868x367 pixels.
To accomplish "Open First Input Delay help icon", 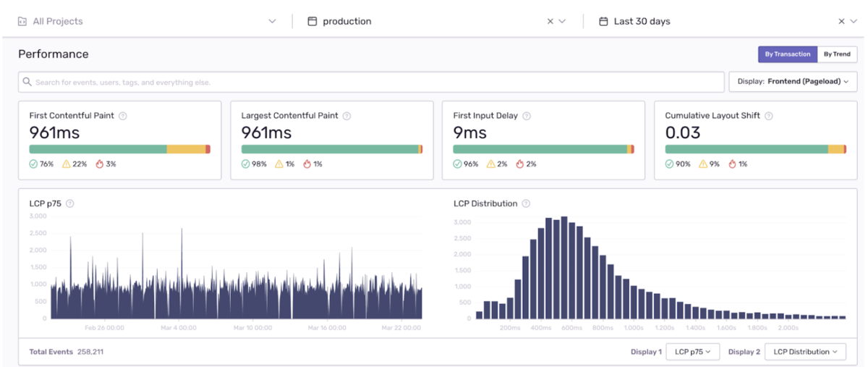I will coord(527,116).
